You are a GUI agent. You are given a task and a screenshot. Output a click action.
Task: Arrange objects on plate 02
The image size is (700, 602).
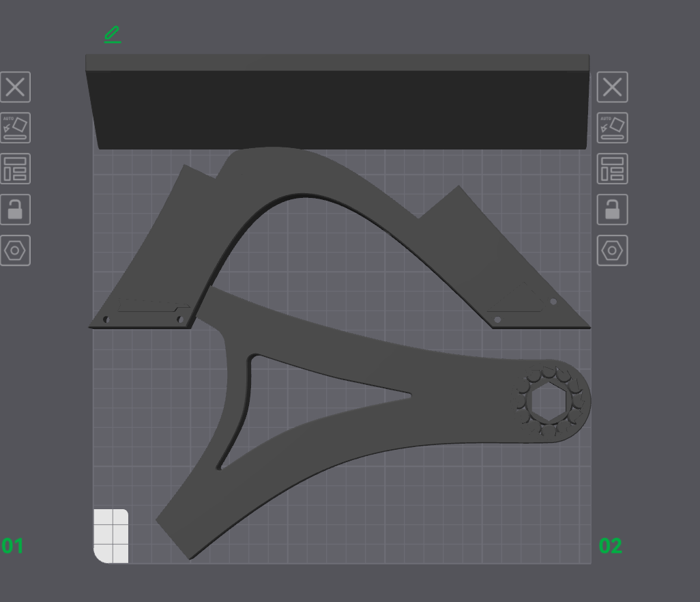coord(612,169)
